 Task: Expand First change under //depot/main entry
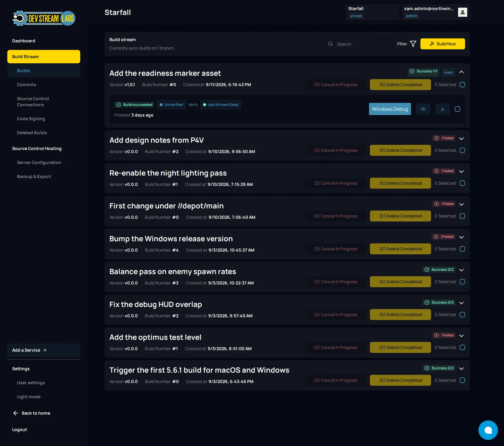[461, 204]
